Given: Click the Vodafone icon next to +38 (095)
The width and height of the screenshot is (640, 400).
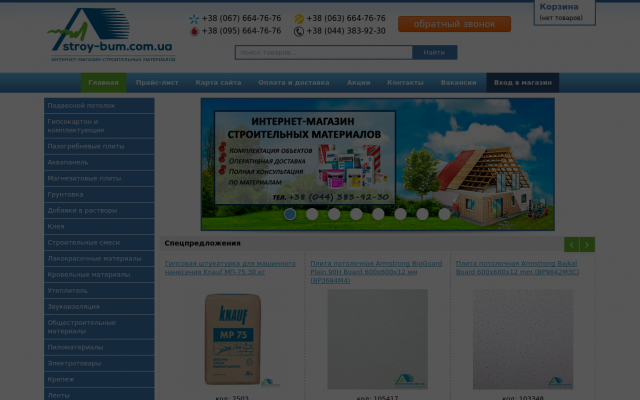Looking at the screenshot, I should 194,31.
